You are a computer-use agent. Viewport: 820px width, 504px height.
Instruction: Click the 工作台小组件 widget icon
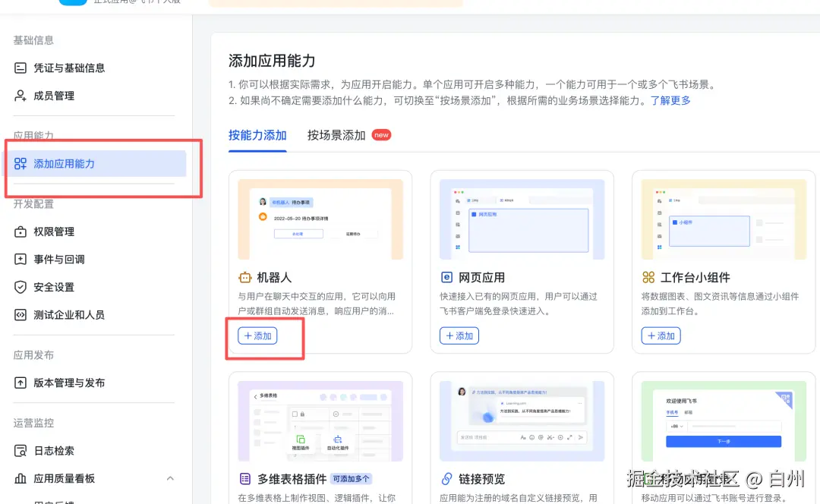648,278
